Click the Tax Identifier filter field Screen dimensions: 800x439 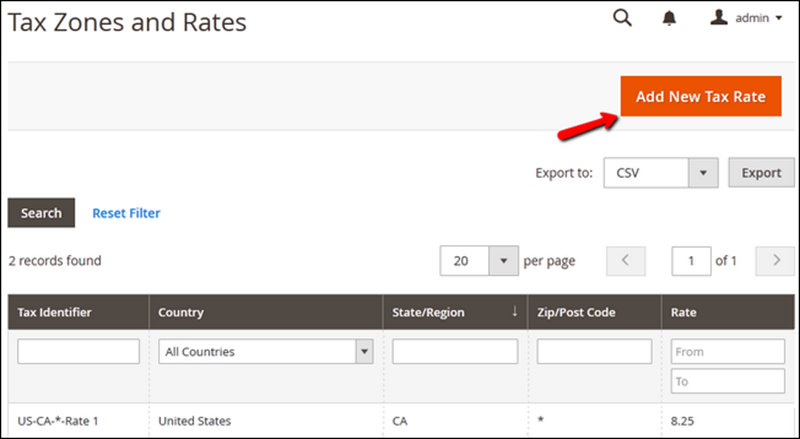tap(78, 352)
